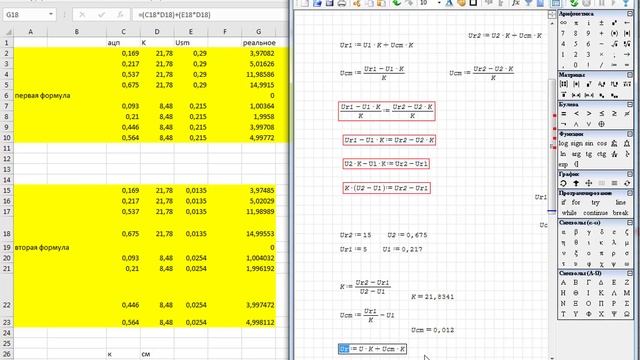
Task: Insert cos function
Action: 602,144
